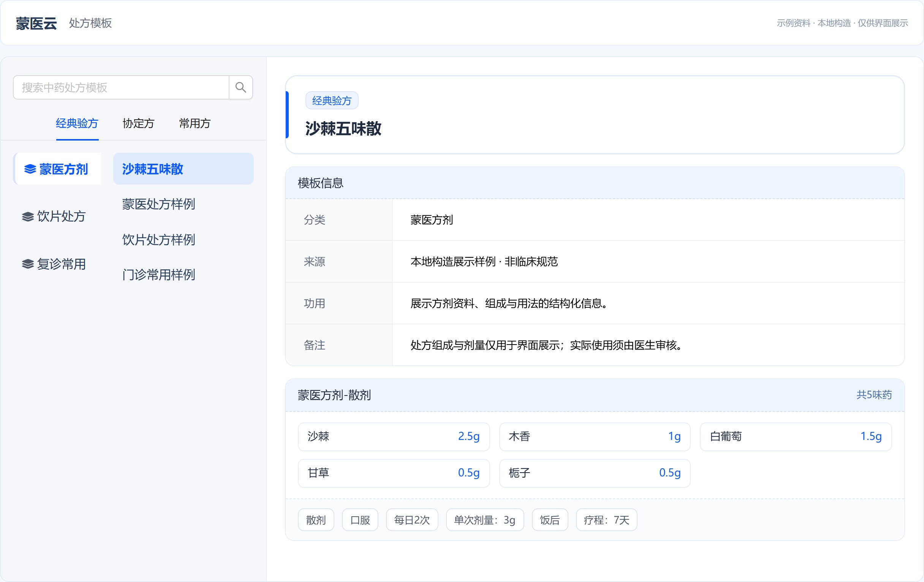Image resolution: width=924 pixels, height=582 pixels.
Task: Click the 每日2次 usage tag
Action: (412, 520)
